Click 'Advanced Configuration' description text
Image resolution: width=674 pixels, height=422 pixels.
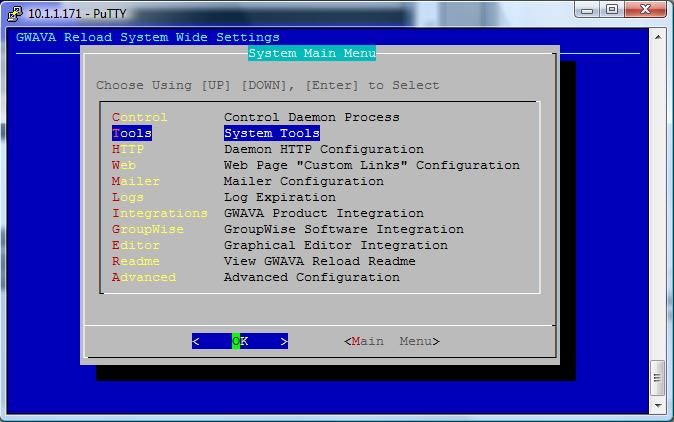[312, 277]
